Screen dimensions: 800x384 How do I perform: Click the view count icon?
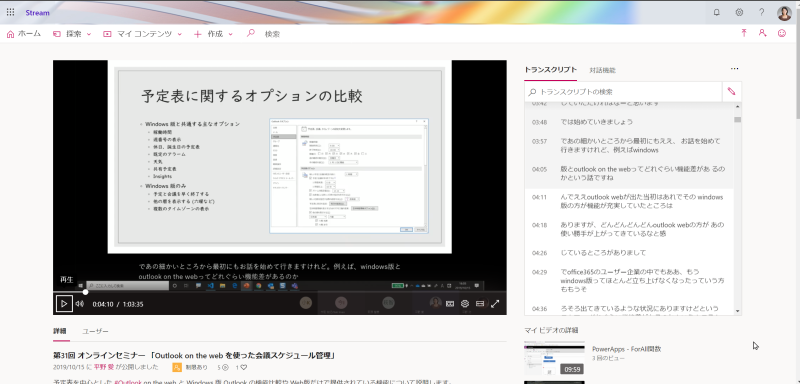tap(226, 367)
